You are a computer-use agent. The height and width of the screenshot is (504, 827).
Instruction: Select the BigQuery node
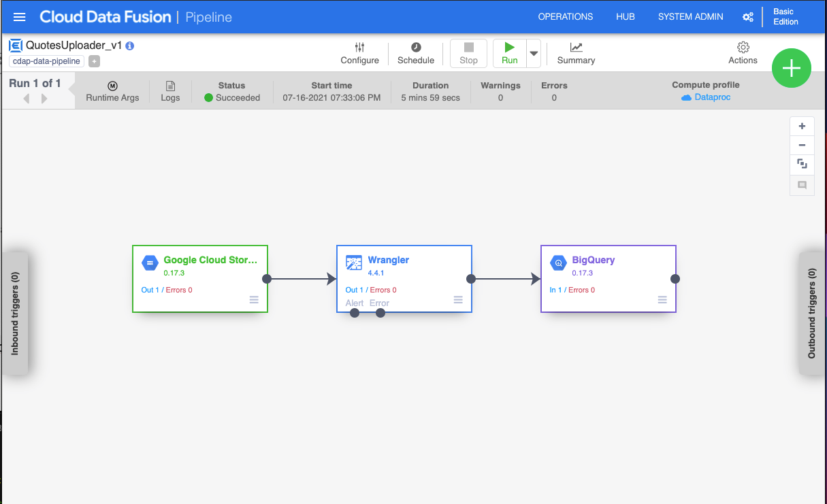[609, 279]
